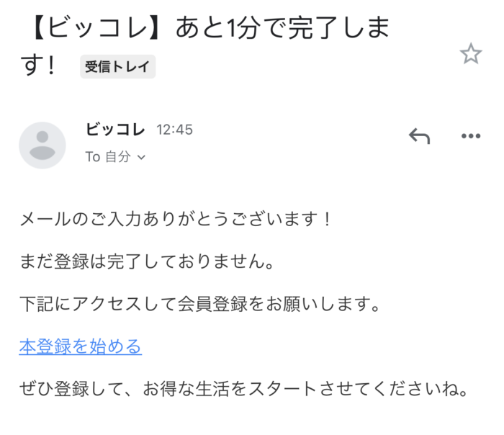
Task: Click the 12:45 timestamp
Action: click(174, 130)
